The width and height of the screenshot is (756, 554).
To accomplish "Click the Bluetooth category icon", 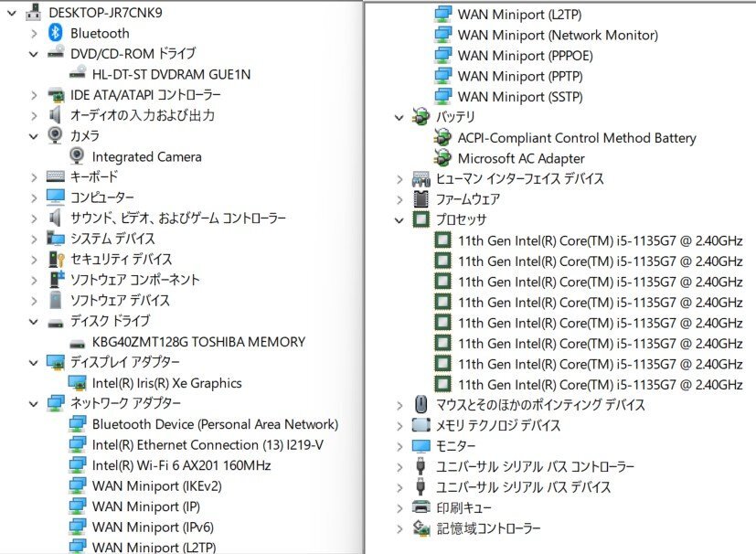I will [56, 33].
